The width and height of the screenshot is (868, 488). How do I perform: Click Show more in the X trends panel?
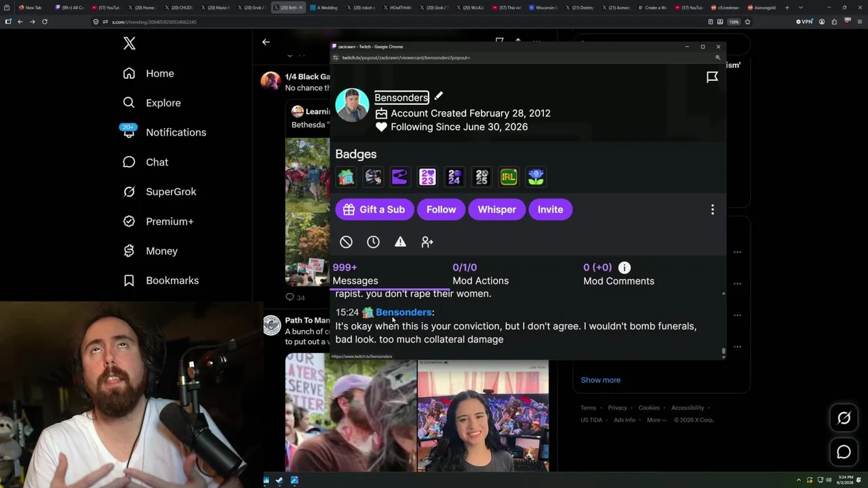(x=600, y=380)
